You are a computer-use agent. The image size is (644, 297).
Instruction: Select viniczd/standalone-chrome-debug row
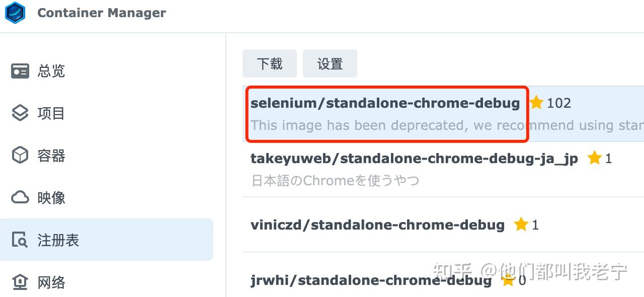(x=443, y=225)
